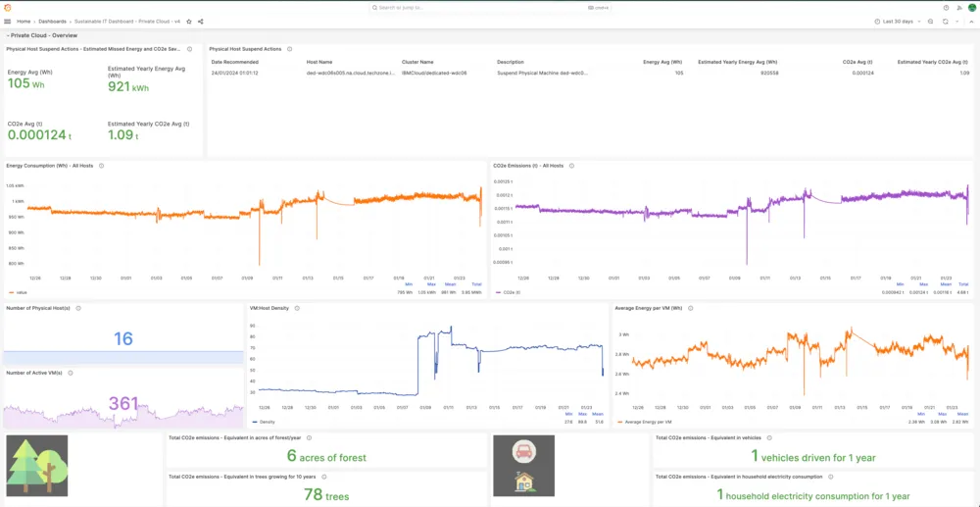Screen dimensions: 980x507
Task: Open the hamburger navigation menu
Action: (7, 21)
